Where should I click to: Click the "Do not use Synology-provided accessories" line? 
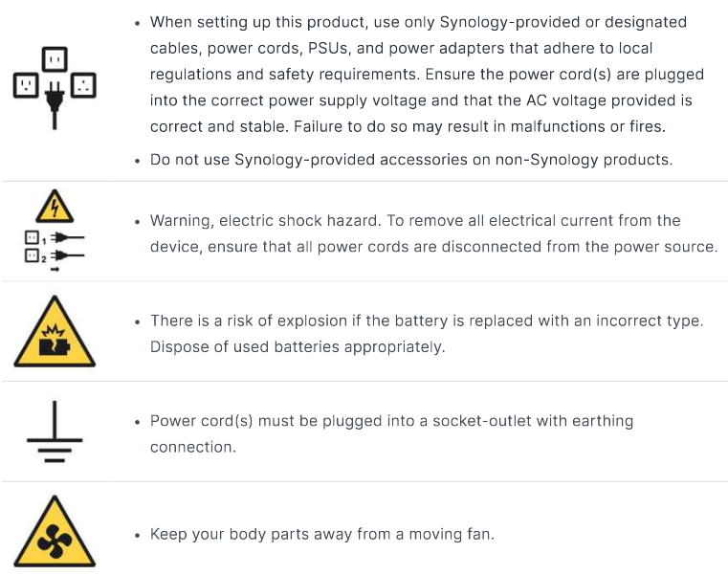[411, 160]
